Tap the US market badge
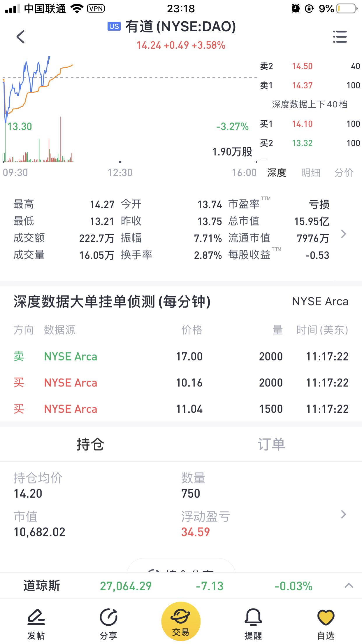 tap(114, 26)
